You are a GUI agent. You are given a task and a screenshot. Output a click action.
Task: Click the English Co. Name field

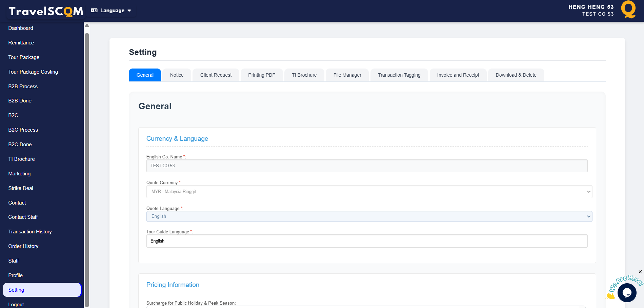pos(367,166)
